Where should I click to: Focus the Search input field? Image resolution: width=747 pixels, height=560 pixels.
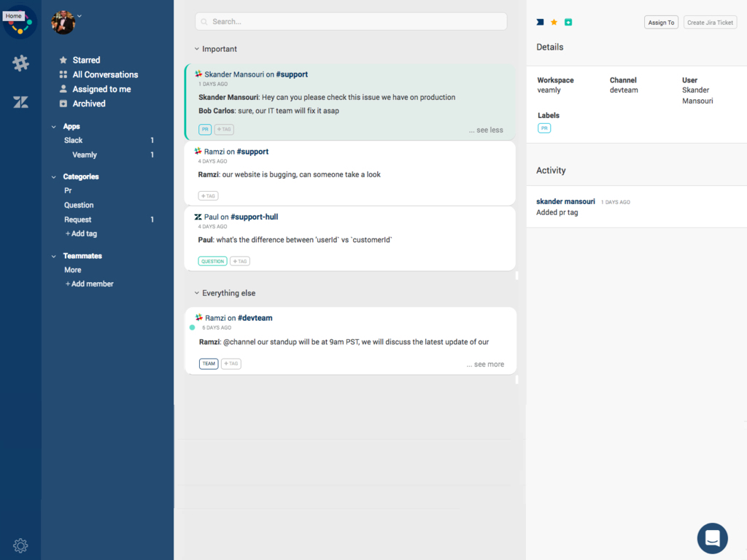[351, 22]
